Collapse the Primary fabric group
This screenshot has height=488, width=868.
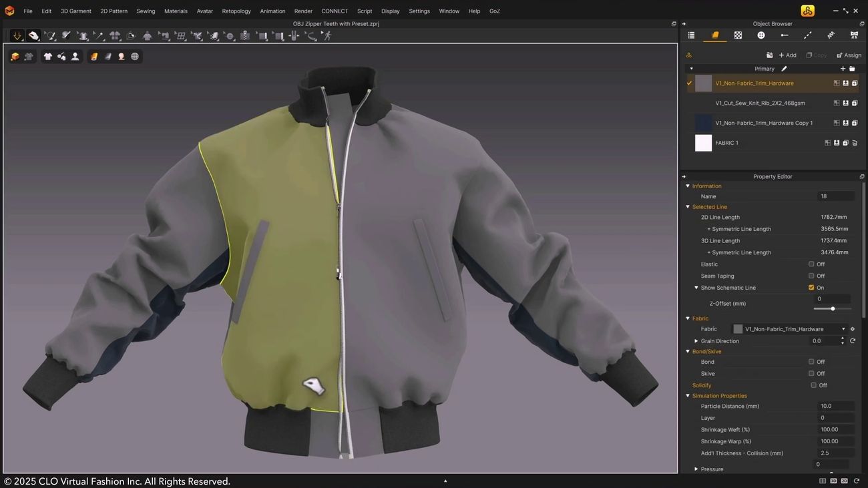pyautogui.click(x=691, y=69)
